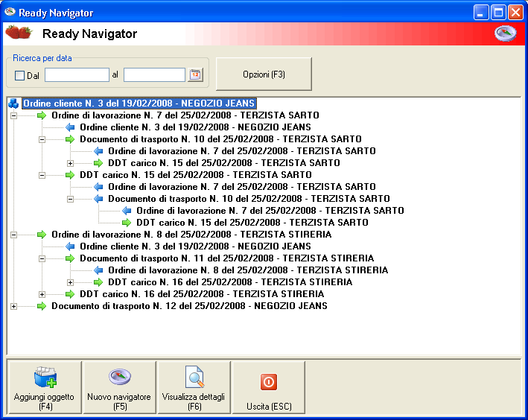Open Nuovo navigatore (F5)

[x=120, y=387]
